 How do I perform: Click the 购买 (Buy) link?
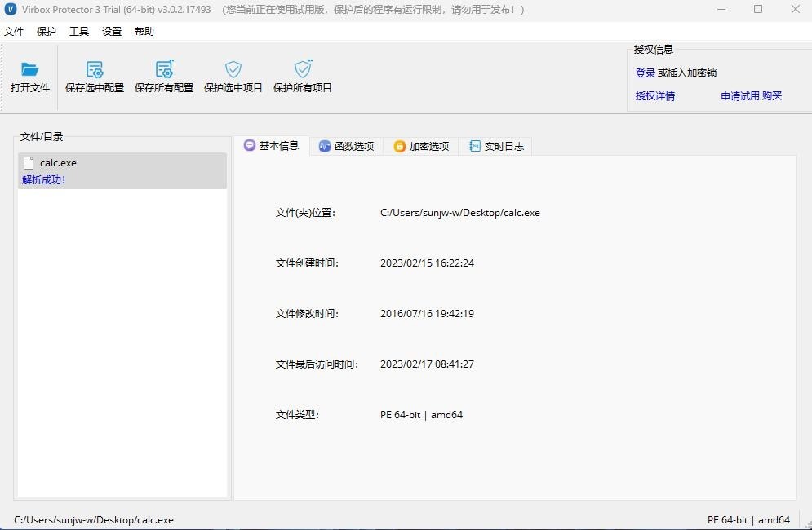point(772,96)
